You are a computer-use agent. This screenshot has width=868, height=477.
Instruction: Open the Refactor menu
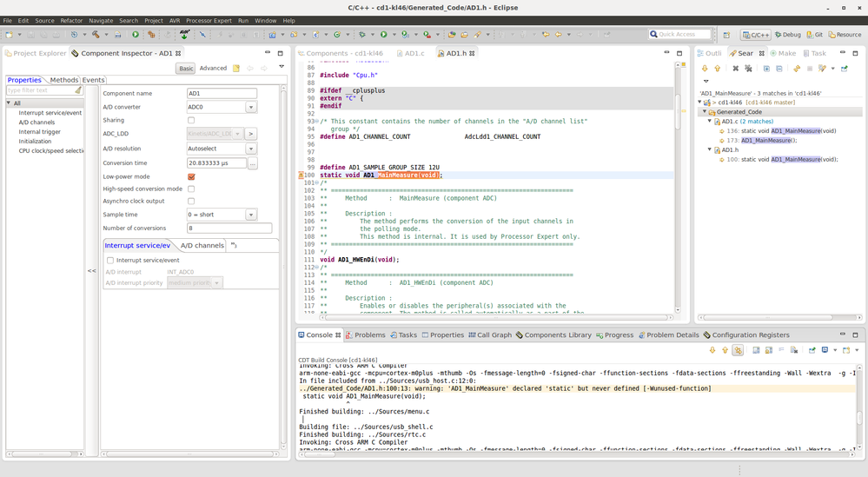(x=71, y=20)
